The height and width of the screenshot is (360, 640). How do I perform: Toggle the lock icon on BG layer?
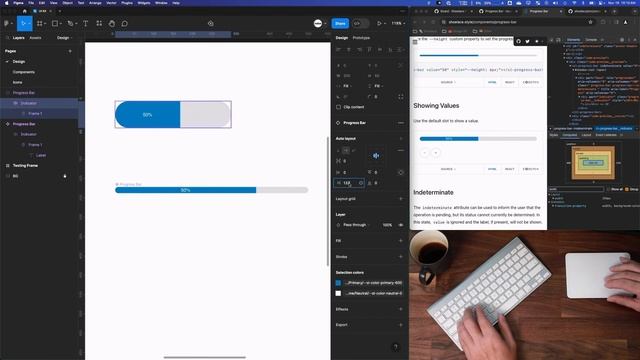coord(64,176)
